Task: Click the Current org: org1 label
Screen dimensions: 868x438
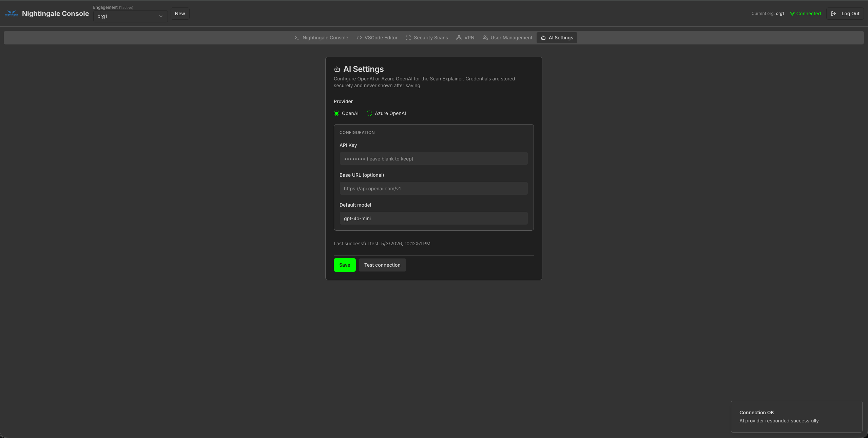Action: coord(768,14)
